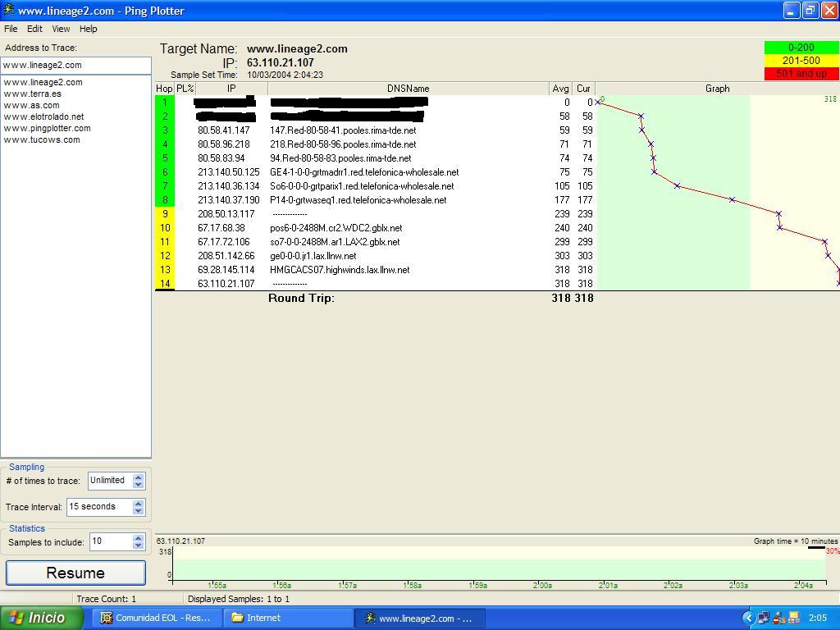Open the Inicio start menu

(x=42, y=618)
